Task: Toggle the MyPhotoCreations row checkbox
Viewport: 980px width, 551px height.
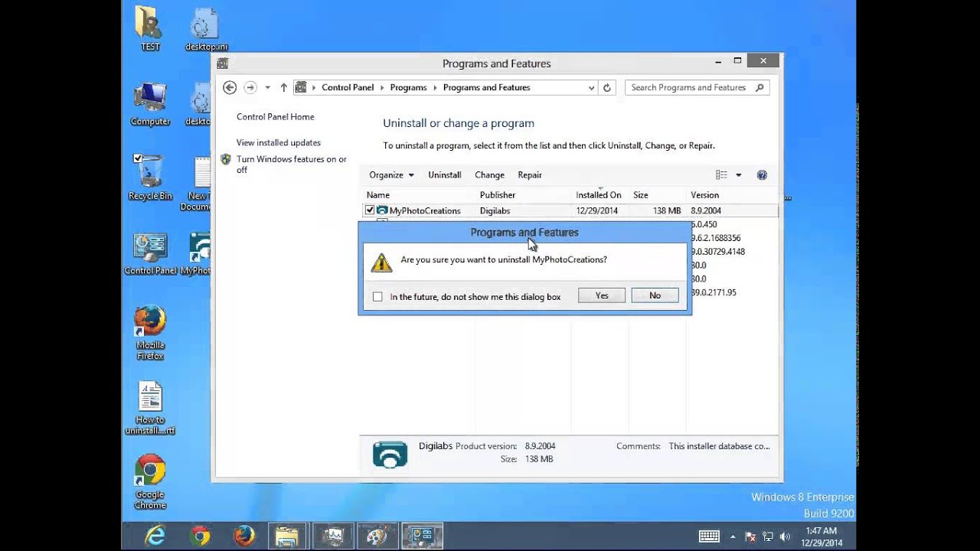Action: [x=370, y=210]
